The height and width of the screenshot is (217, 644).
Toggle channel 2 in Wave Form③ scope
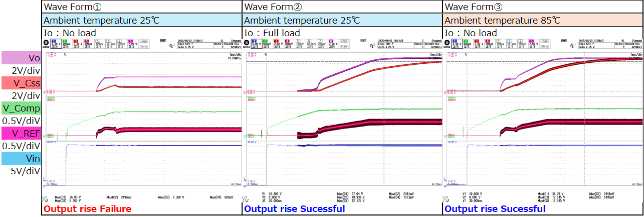(468, 44)
